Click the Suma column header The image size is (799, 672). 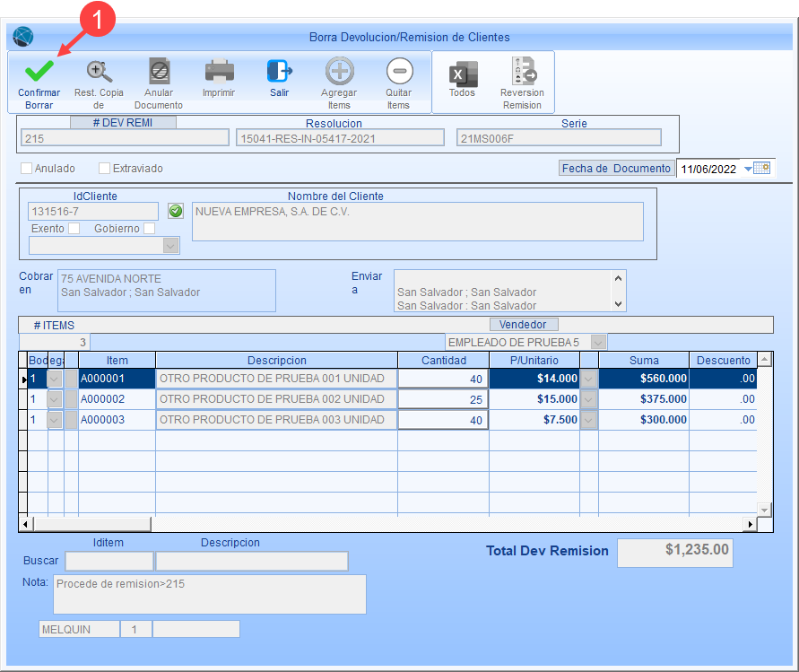(x=644, y=360)
